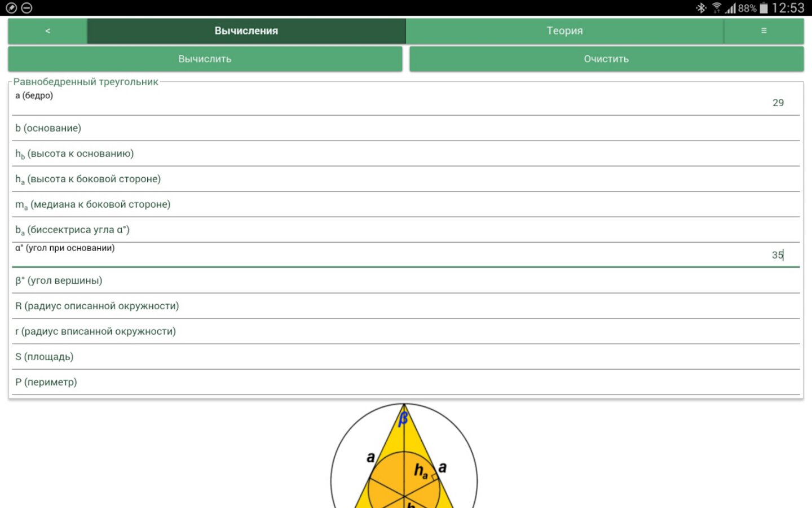Select the P (периметр) field
This screenshot has width=812, height=508.
[406, 383]
